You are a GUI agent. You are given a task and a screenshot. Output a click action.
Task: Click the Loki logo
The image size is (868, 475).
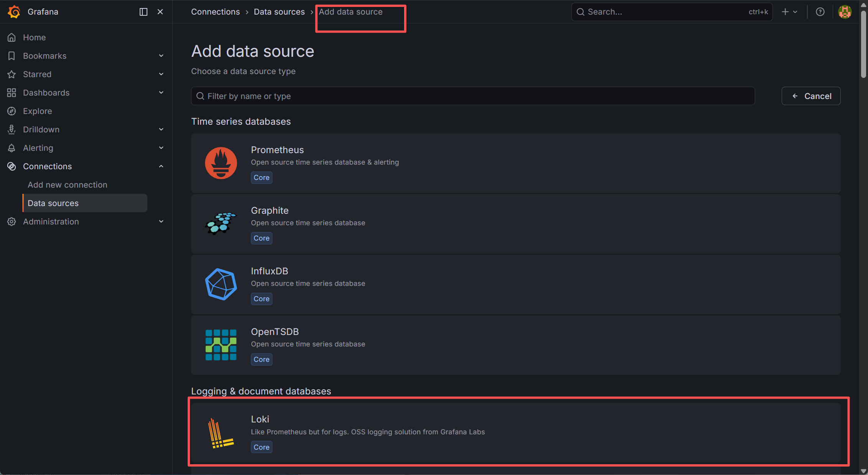pos(221,433)
